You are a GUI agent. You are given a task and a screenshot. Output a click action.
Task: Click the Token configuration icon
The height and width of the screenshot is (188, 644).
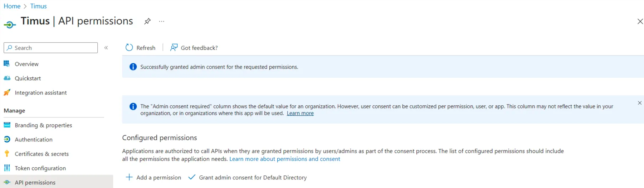point(7,168)
